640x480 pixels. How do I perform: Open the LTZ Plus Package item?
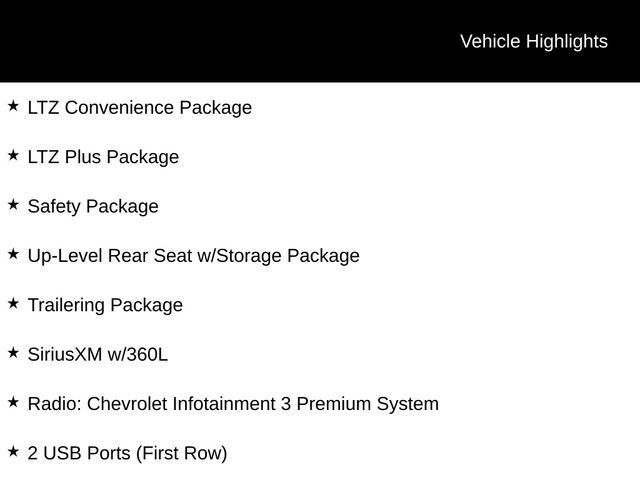click(103, 157)
